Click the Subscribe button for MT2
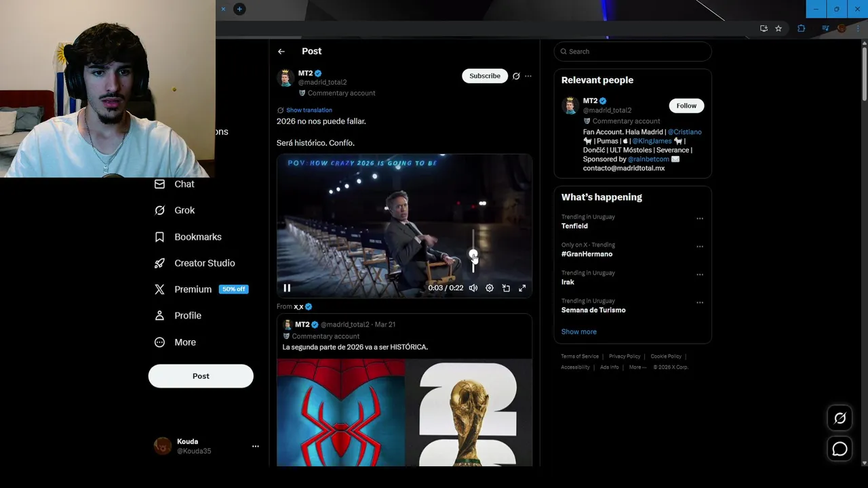The image size is (868, 488). 485,76
